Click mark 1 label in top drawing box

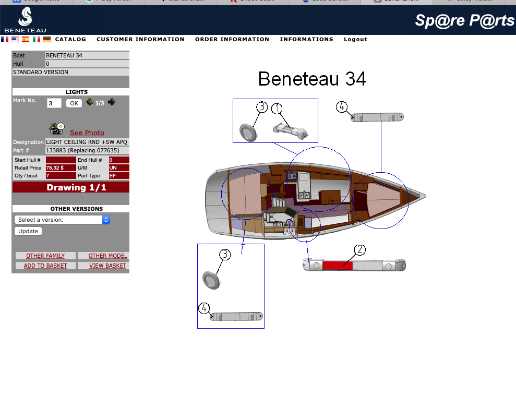point(277,109)
